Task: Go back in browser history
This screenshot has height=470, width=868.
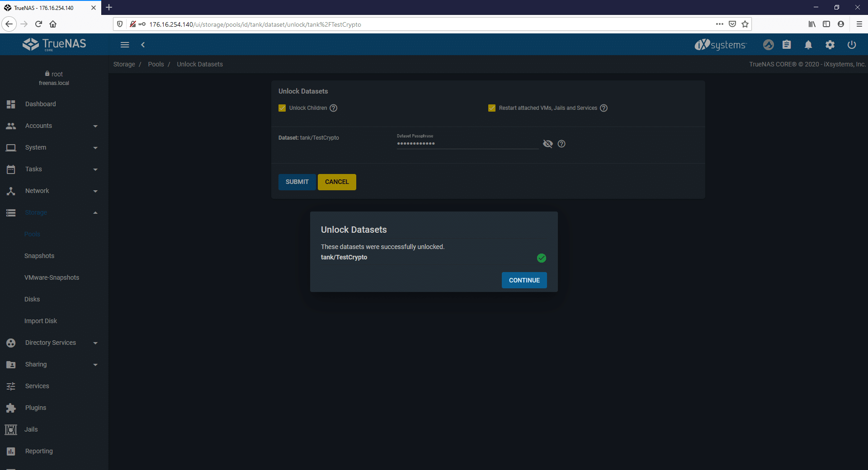Action: pyautogui.click(x=9, y=24)
